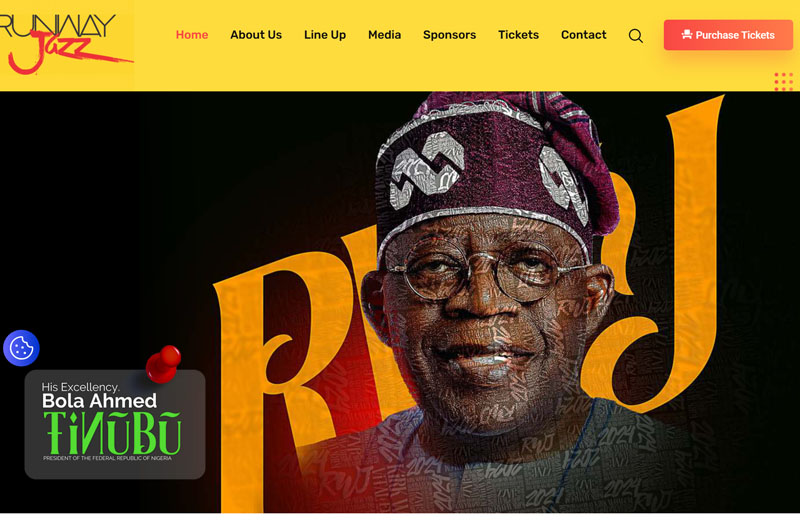Go to the Contact page
Image resolution: width=800 pixels, height=530 pixels.
coord(584,35)
